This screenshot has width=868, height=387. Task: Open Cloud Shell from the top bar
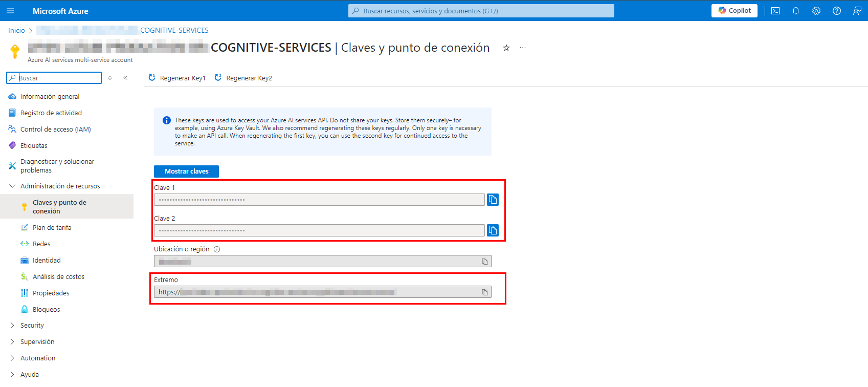point(775,11)
